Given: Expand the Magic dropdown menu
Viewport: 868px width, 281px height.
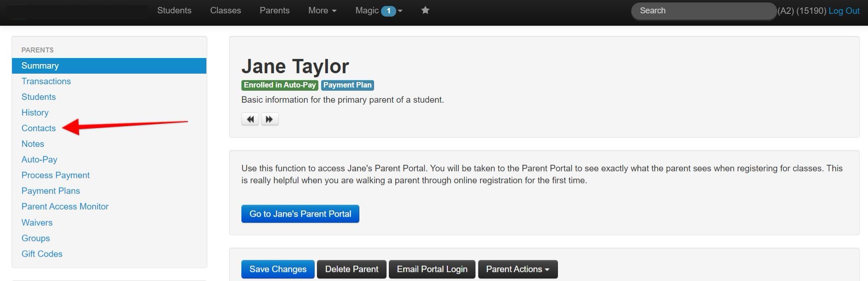Looking at the screenshot, I should [378, 10].
